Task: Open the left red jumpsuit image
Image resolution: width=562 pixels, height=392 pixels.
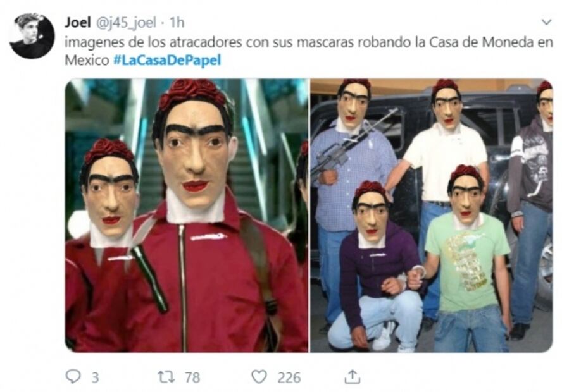Action: pyautogui.click(x=187, y=216)
